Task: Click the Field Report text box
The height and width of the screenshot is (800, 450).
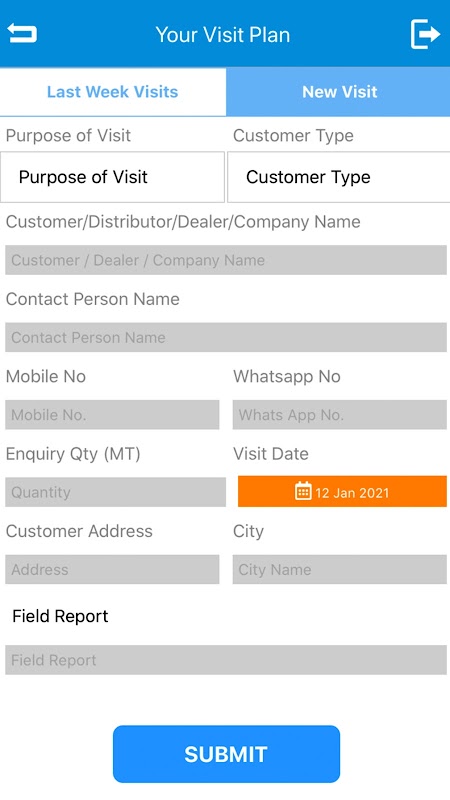Action: [x=226, y=660]
